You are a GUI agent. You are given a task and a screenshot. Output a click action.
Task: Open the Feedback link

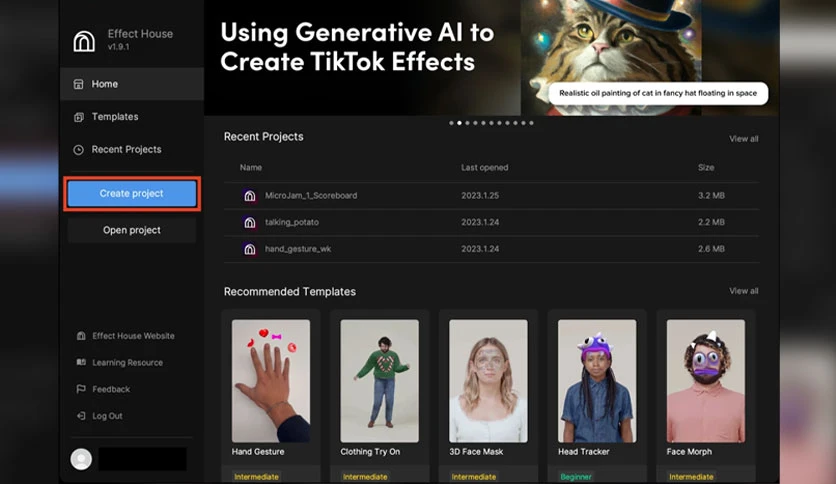click(111, 389)
